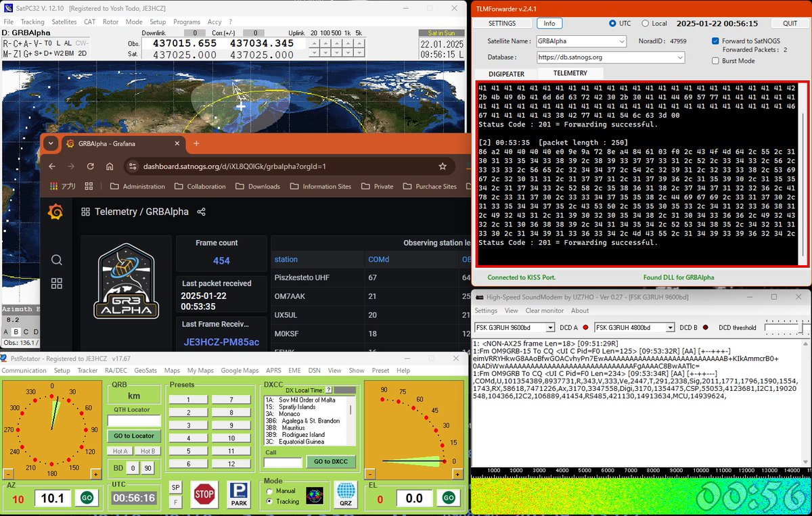Click the browser back arrow
The height and width of the screenshot is (516, 812).
pyautogui.click(x=51, y=166)
